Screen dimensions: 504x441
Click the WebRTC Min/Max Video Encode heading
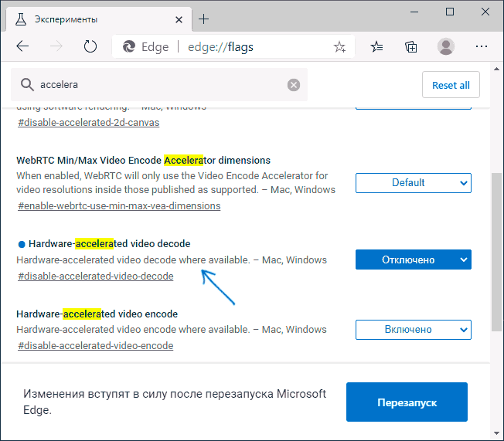(143, 161)
